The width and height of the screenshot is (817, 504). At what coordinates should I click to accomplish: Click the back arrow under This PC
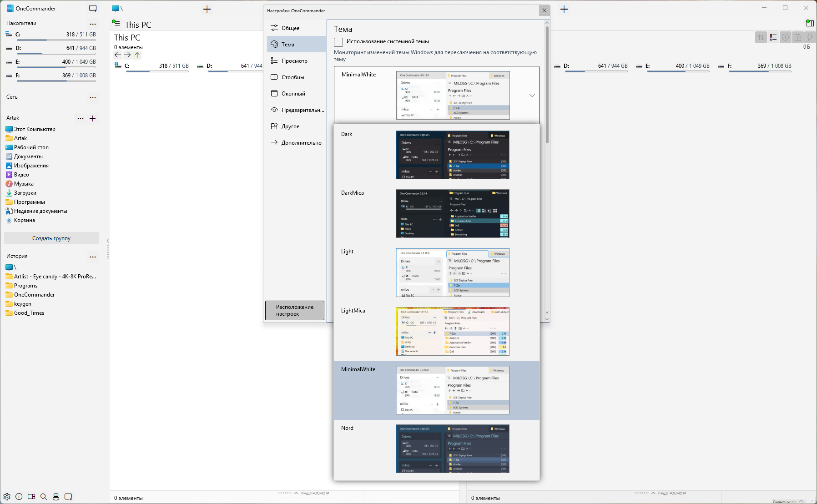(118, 55)
